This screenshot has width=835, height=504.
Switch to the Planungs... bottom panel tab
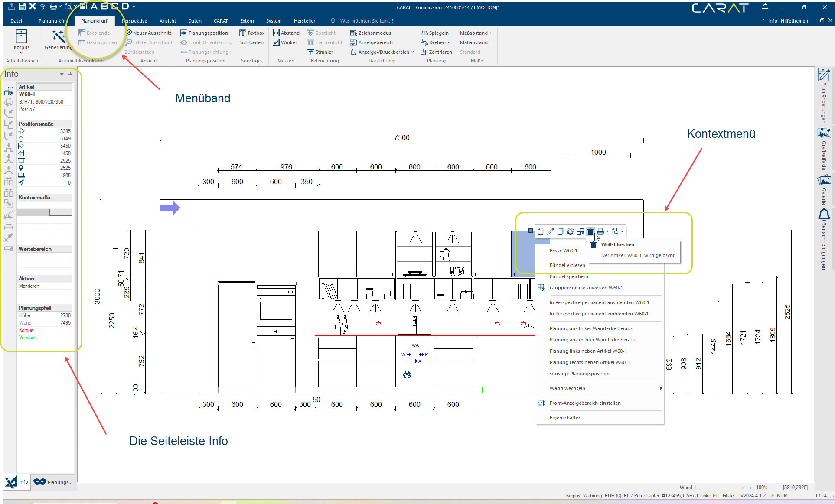coord(53,482)
